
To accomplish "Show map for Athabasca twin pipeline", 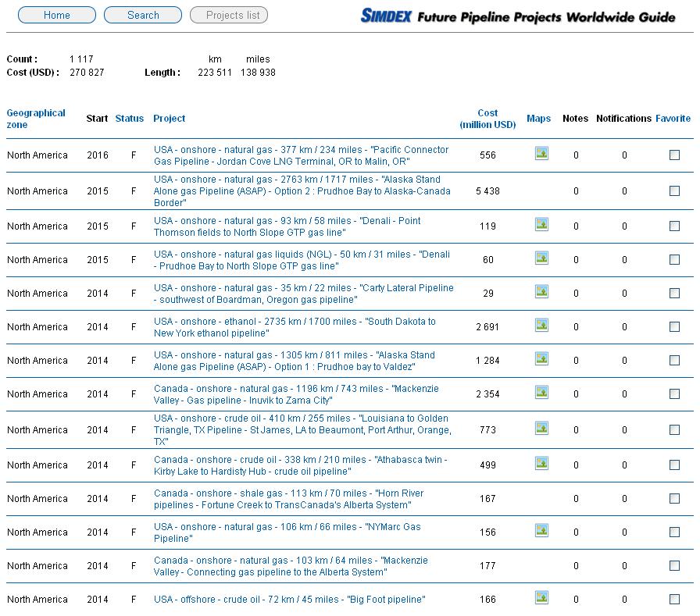I will point(541,464).
